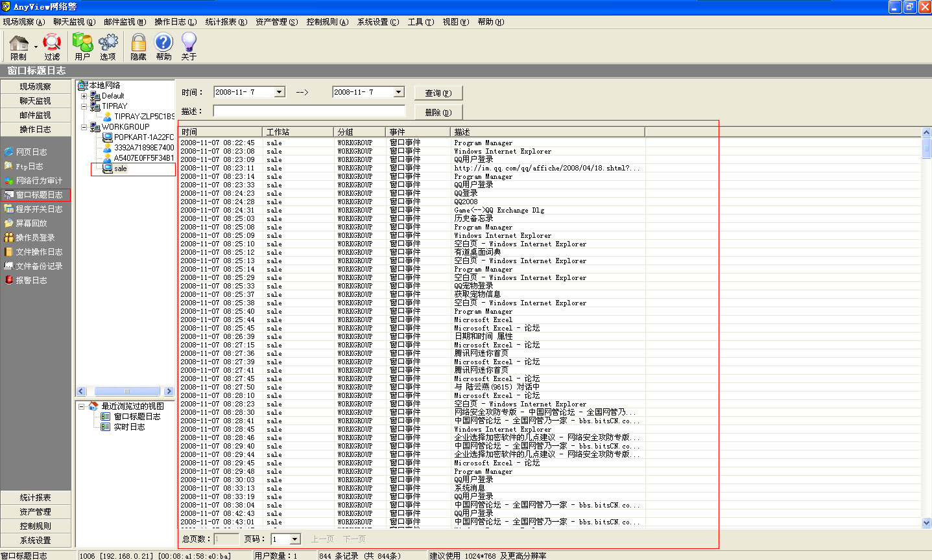Open the 页码 page number dropdown

click(x=295, y=539)
